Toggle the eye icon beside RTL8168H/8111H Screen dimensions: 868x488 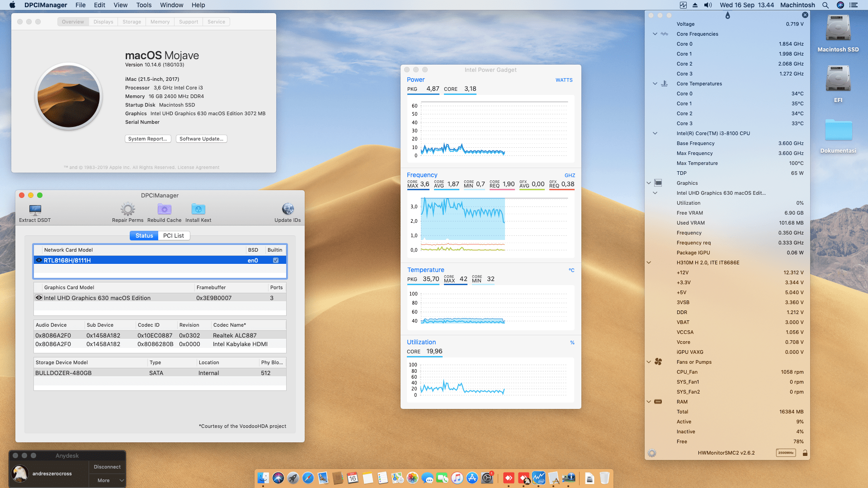click(39, 260)
